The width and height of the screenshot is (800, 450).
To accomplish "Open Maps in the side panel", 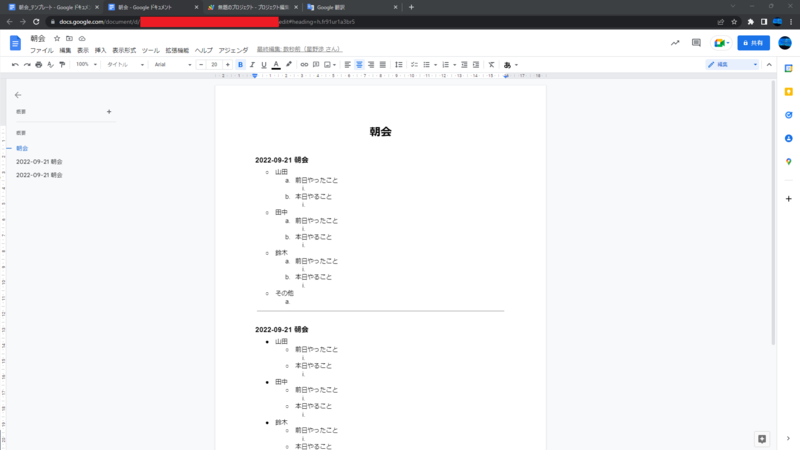I will tap(789, 162).
